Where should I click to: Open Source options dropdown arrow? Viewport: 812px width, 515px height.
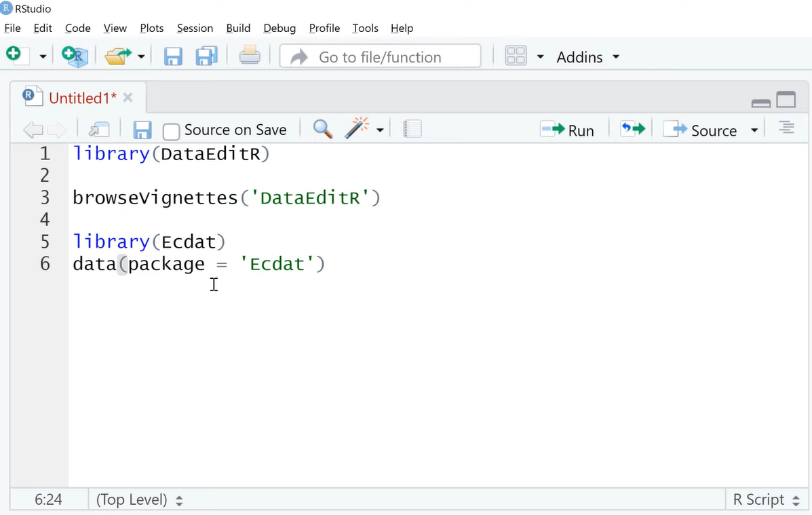[x=754, y=130]
